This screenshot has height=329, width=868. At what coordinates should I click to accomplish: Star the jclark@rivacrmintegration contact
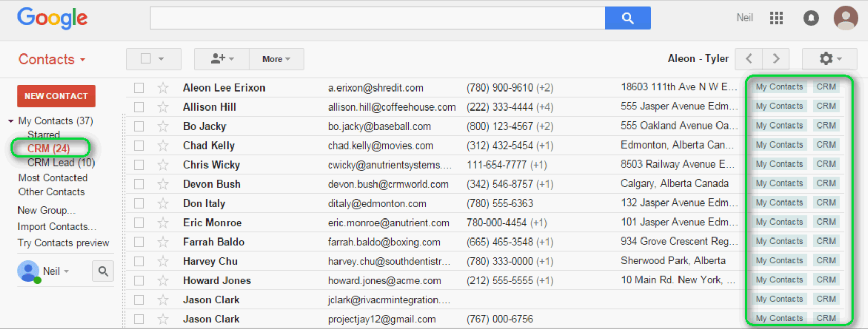click(163, 300)
